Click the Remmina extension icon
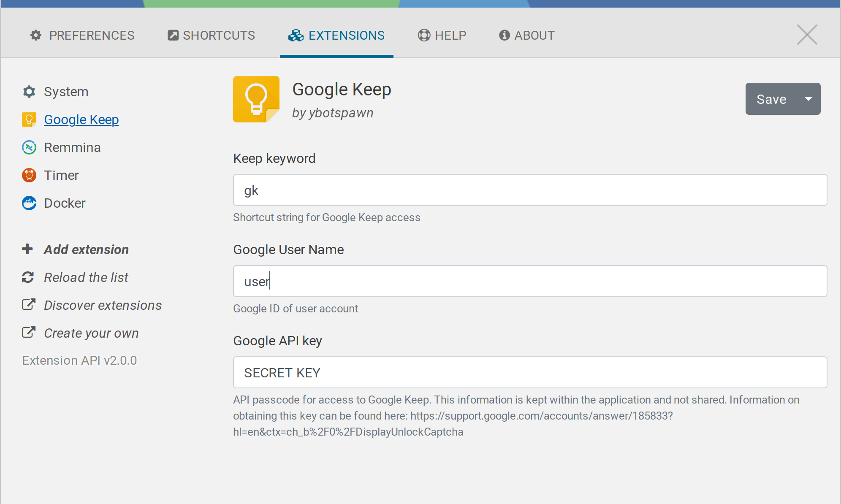This screenshot has width=841, height=504. pos(29,147)
